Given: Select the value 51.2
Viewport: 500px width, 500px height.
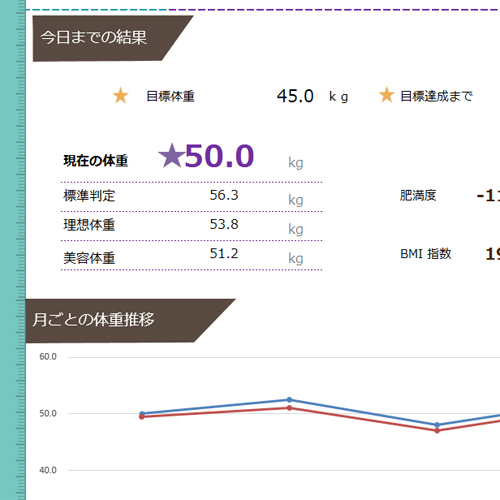Looking at the screenshot, I should [224, 254].
